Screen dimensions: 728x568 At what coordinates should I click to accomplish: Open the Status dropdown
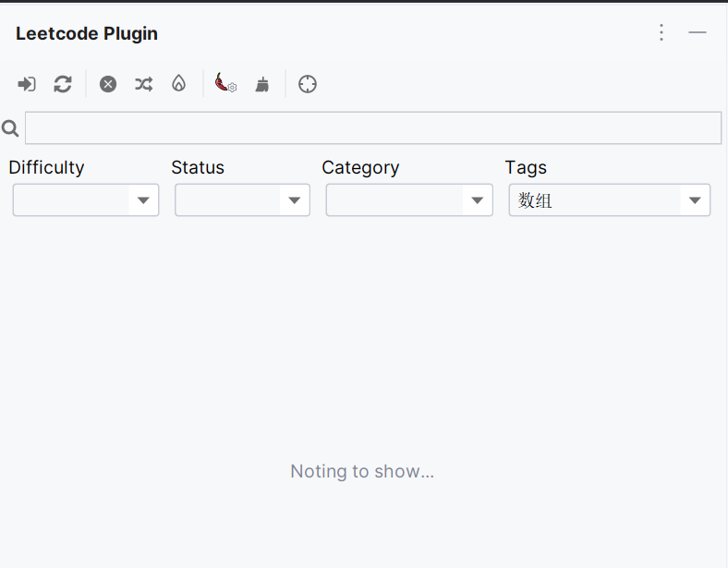242,200
